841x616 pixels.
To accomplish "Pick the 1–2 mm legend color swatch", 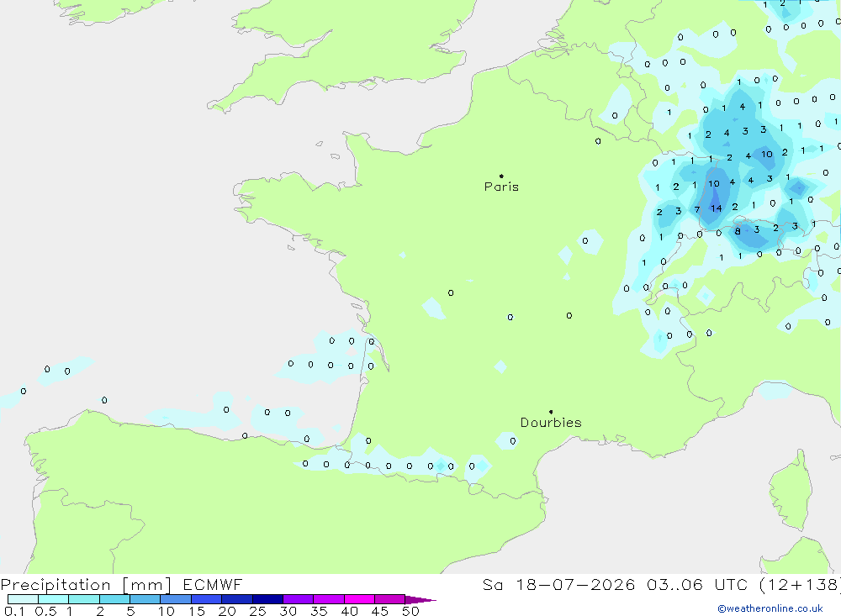I will pyautogui.click(x=84, y=599).
